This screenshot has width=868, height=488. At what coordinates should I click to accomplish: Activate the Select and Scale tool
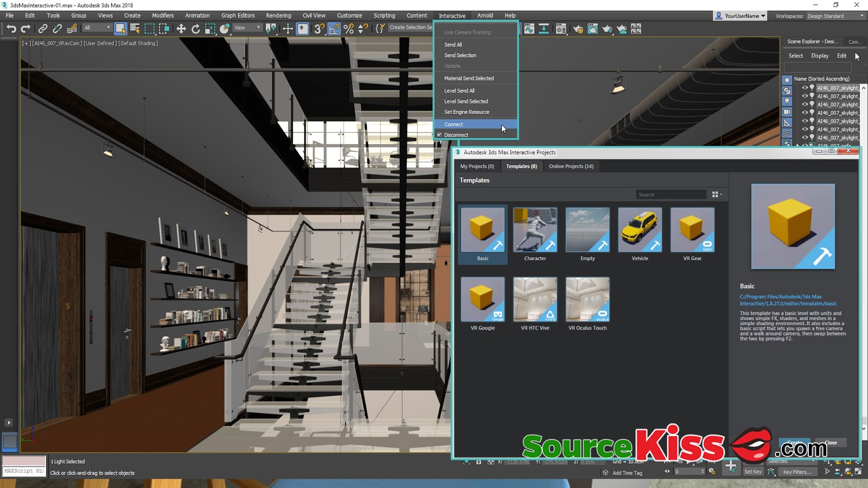(210, 29)
